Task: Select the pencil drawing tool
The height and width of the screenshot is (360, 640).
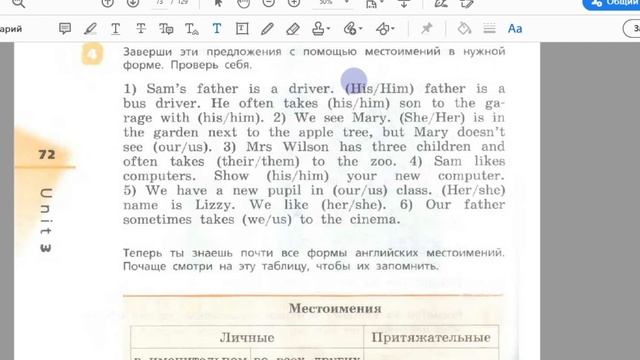Action: coord(267,29)
